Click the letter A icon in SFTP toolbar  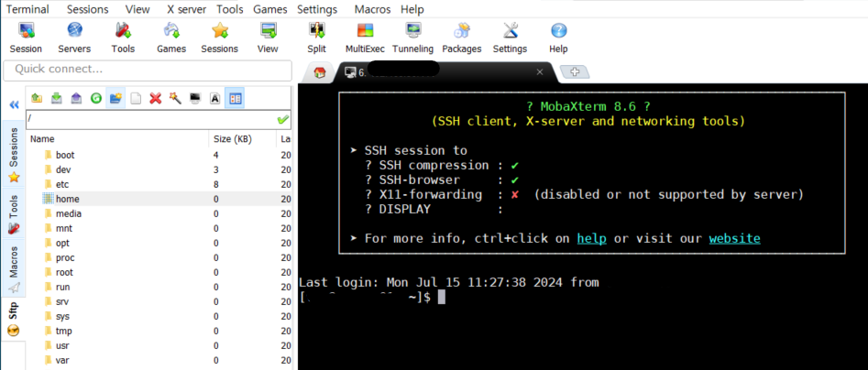214,98
